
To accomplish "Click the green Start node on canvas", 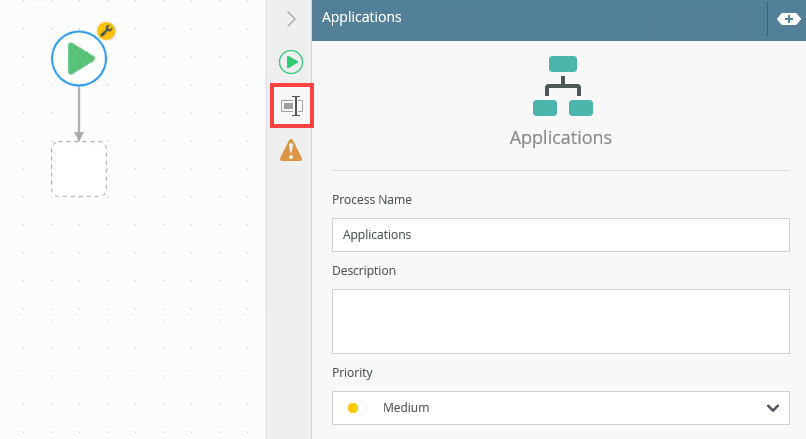I will 79,59.
